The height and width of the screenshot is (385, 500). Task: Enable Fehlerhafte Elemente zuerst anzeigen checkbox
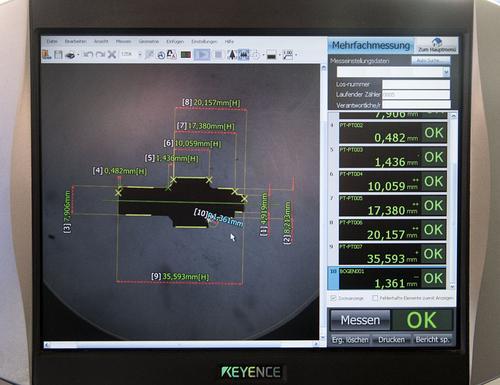tap(375, 298)
